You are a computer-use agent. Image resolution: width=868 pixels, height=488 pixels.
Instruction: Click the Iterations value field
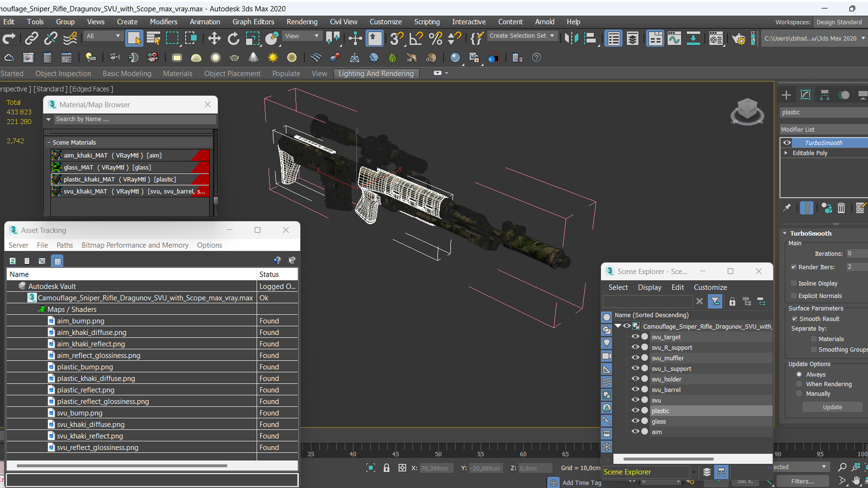click(856, 253)
